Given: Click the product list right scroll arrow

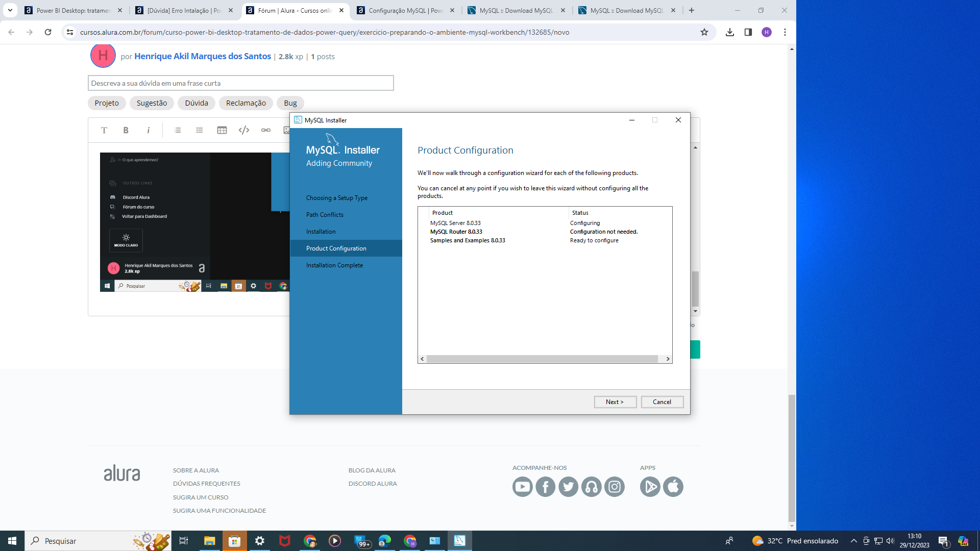Looking at the screenshot, I should (668, 359).
